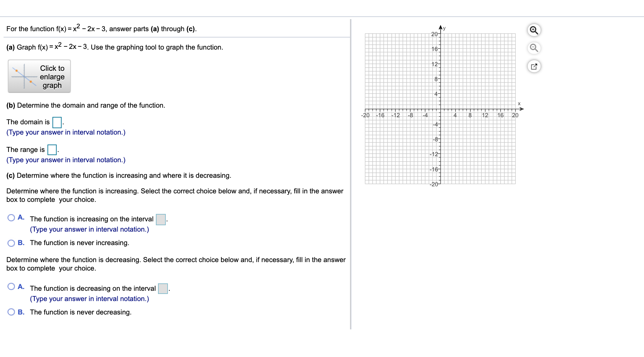
Task: Click the external-link icon beside the graph
Action: click(534, 66)
